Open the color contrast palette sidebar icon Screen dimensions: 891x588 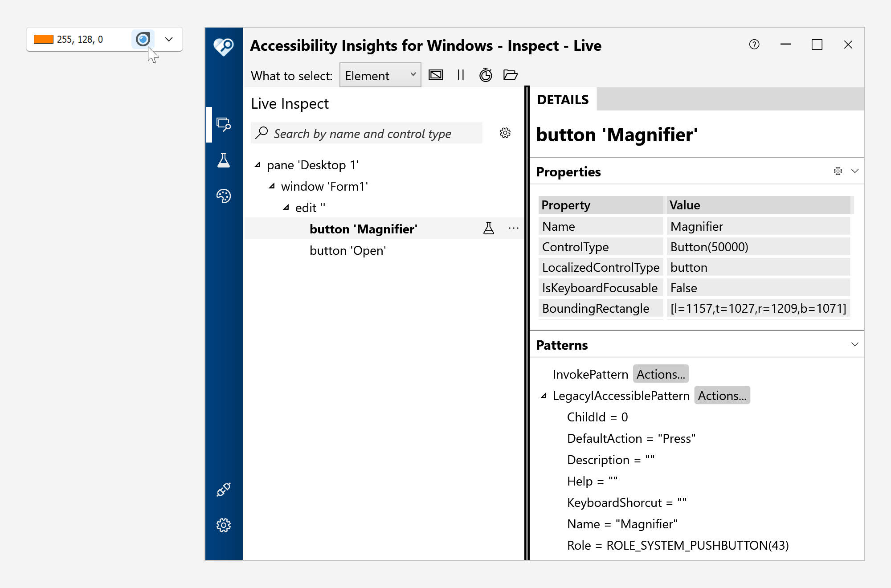224,196
